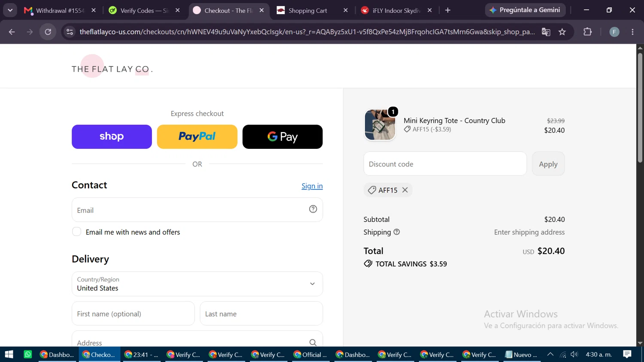644x362 pixels.
Task: Open the volume control tray icon
Action: coord(574,354)
